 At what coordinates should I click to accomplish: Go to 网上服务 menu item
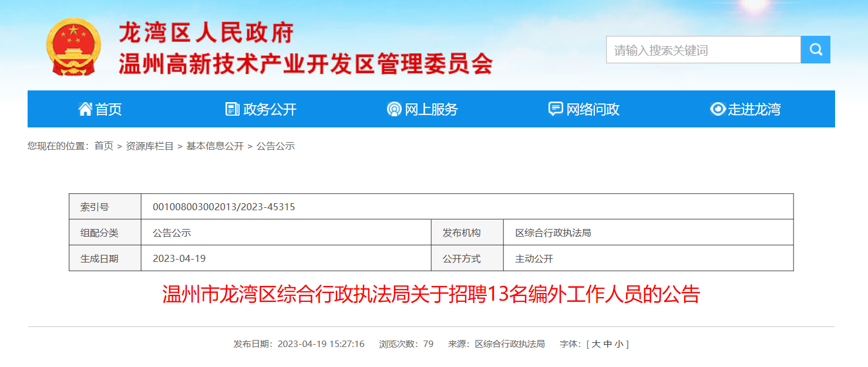pyautogui.click(x=431, y=109)
